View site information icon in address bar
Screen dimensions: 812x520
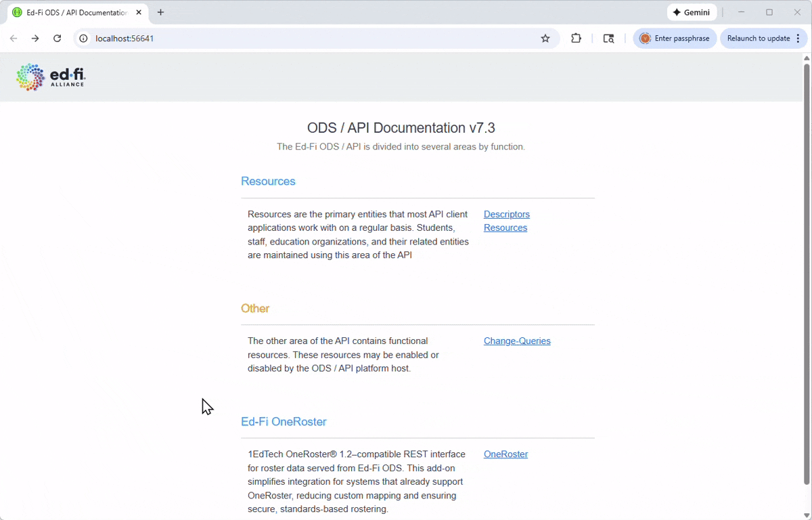pos(84,39)
